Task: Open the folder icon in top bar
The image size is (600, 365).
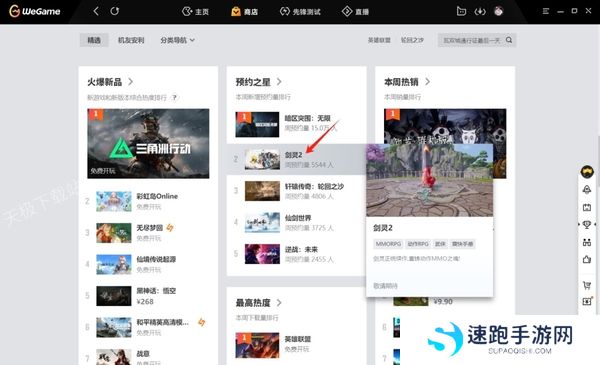Action: coord(461,11)
